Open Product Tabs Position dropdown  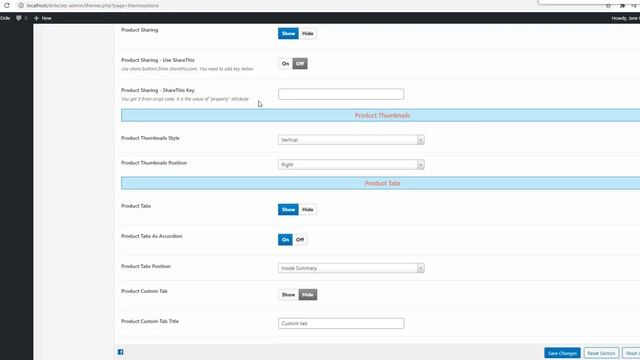point(351,268)
